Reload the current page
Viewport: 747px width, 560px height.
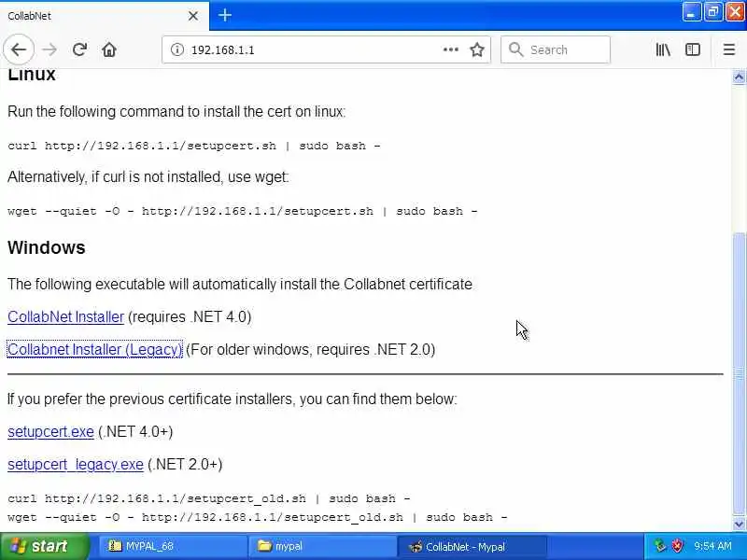[x=79, y=49]
